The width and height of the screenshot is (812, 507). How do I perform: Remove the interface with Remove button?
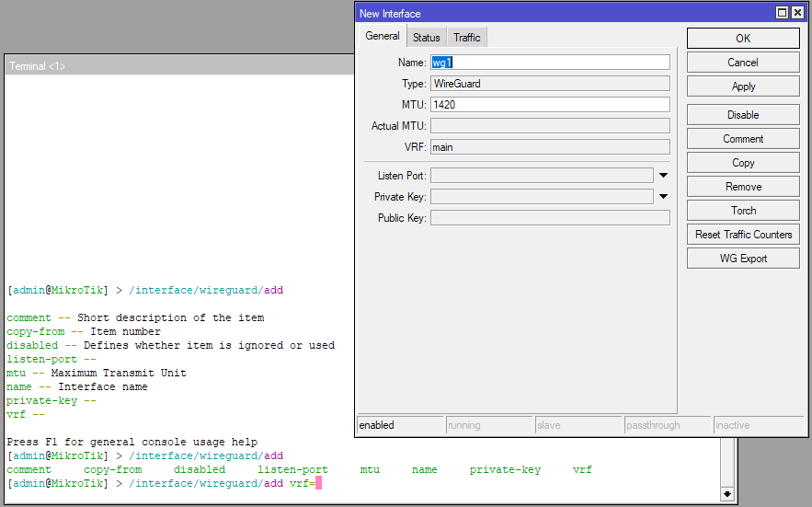coord(742,187)
